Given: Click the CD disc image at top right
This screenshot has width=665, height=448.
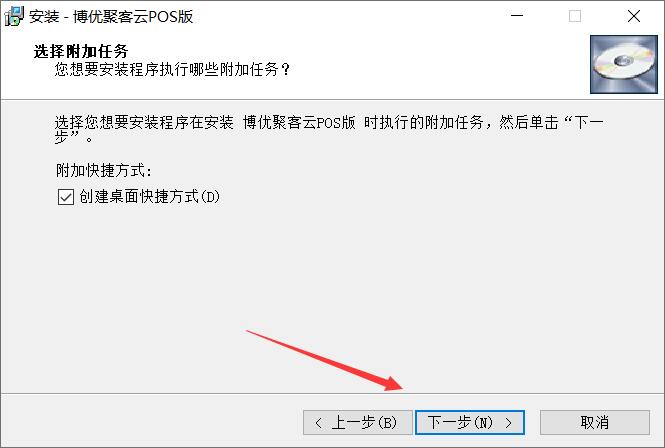Looking at the screenshot, I should click(623, 64).
